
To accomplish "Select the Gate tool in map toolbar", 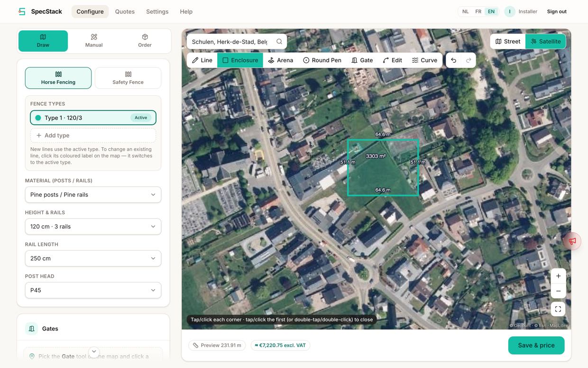I will click(x=362, y=60).
